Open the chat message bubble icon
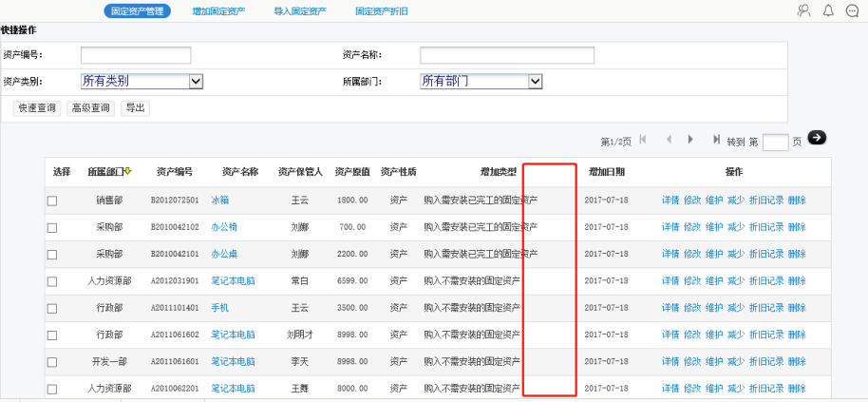 (x=853, y=10)
